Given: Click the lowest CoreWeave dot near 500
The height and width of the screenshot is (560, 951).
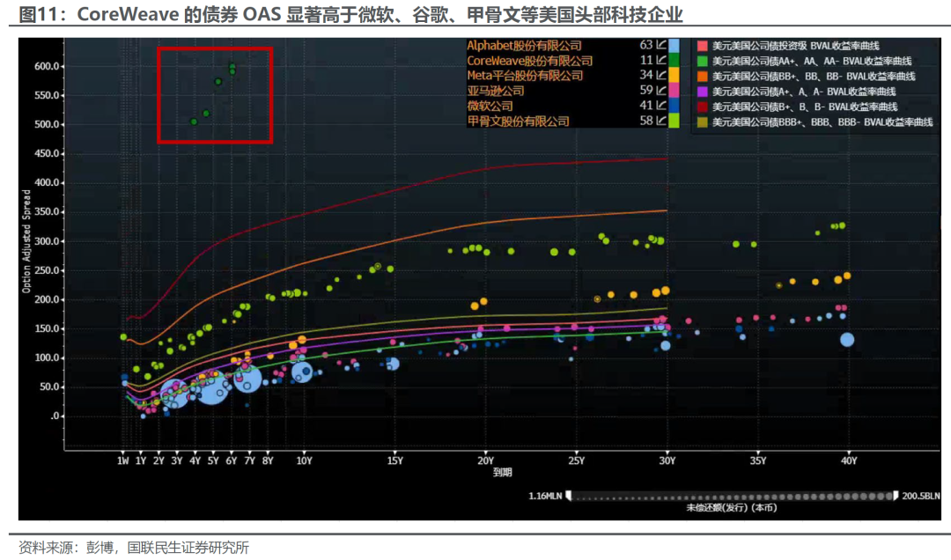Looking at the screenshot, I should coord(194,122).
